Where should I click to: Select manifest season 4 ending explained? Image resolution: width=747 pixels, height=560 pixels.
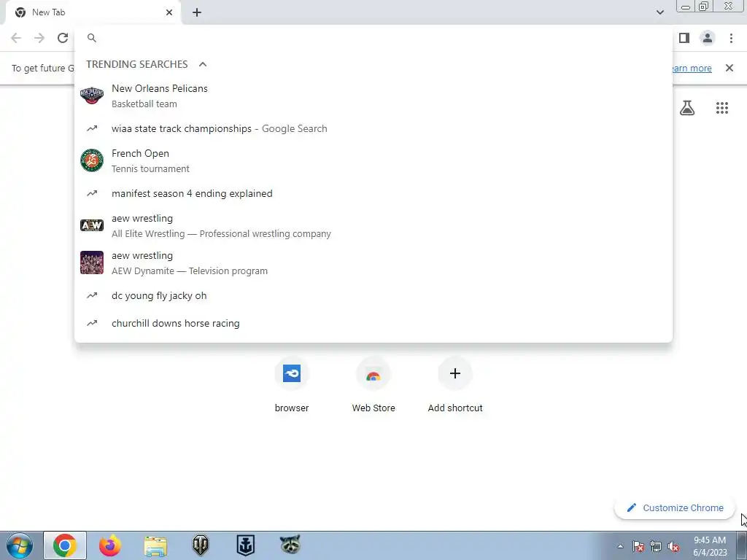pyautogui.click(x=373, y=193)
